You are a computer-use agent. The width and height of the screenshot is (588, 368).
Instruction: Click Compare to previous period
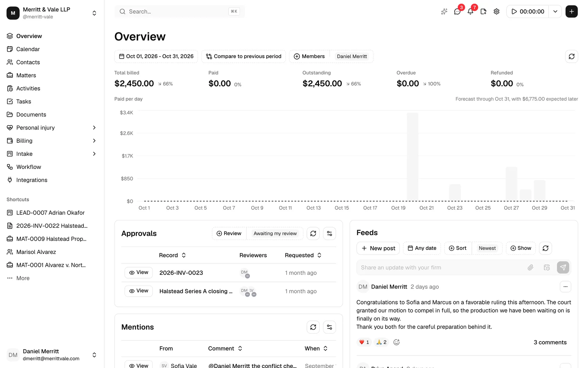(244, 56)
